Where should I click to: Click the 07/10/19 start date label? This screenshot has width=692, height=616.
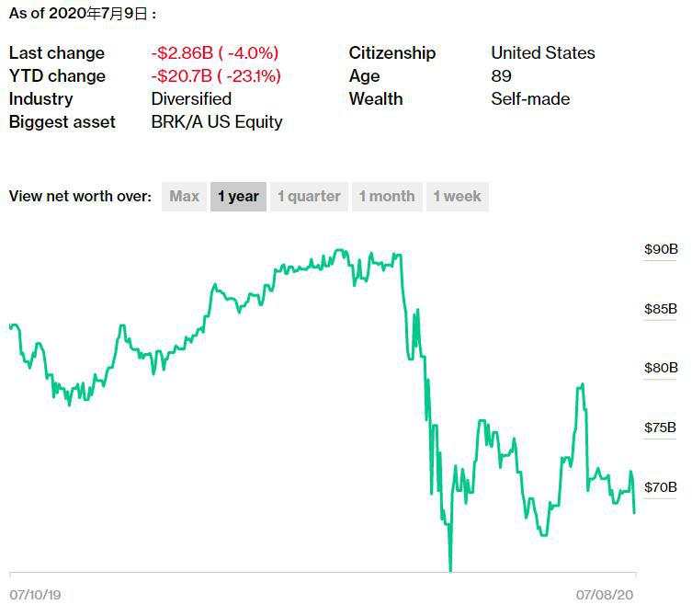(x=37, y=595)
